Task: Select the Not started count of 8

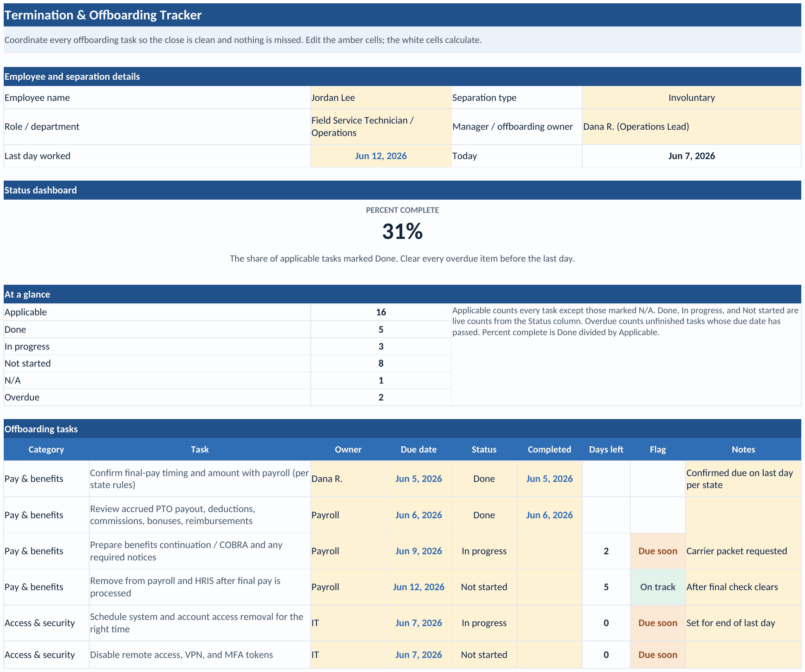Action: 381,363
